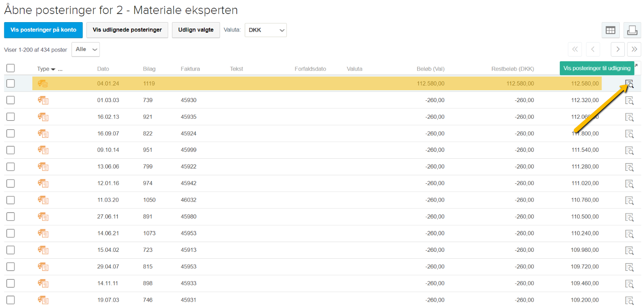The image size is (644, 308).
Task: Open the column layout table icon
Action: click(x=610, y=30)
